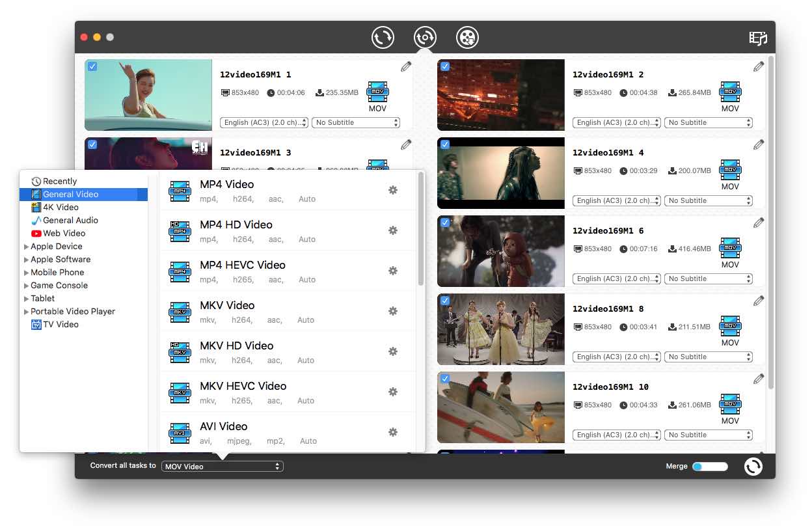Deselect the checkbox on 12video169M1 2
This screenshot has height=531, width=812.
[x=445, y=66]
